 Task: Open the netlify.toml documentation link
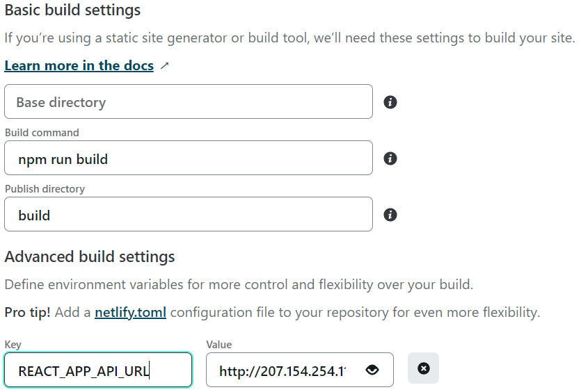point(130,312)
